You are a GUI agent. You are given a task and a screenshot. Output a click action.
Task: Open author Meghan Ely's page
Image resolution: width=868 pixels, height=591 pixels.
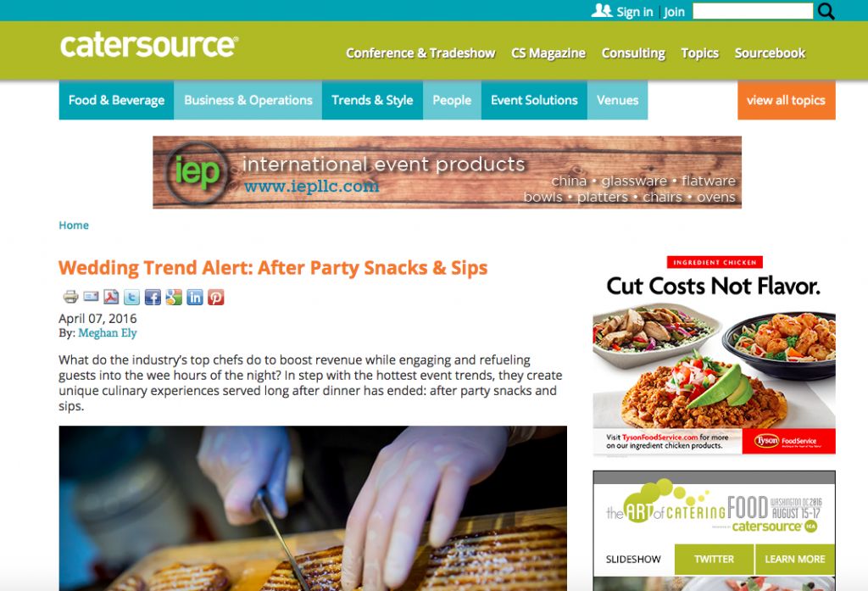tap(108, 333)
